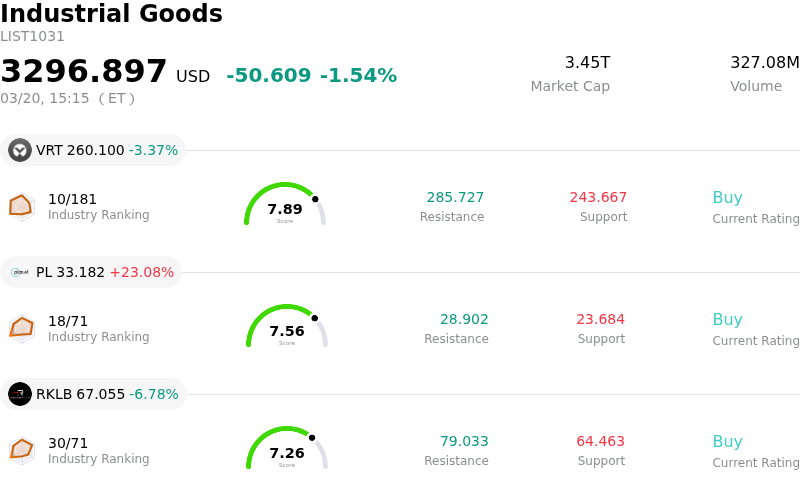Click the 3.45T Market Cap figure
The image size is (800, 488).
click(x=587, y=63)
